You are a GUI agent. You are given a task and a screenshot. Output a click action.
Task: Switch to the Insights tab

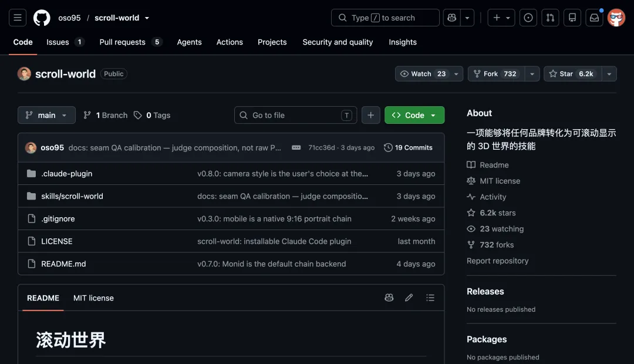tap(403, 42)
